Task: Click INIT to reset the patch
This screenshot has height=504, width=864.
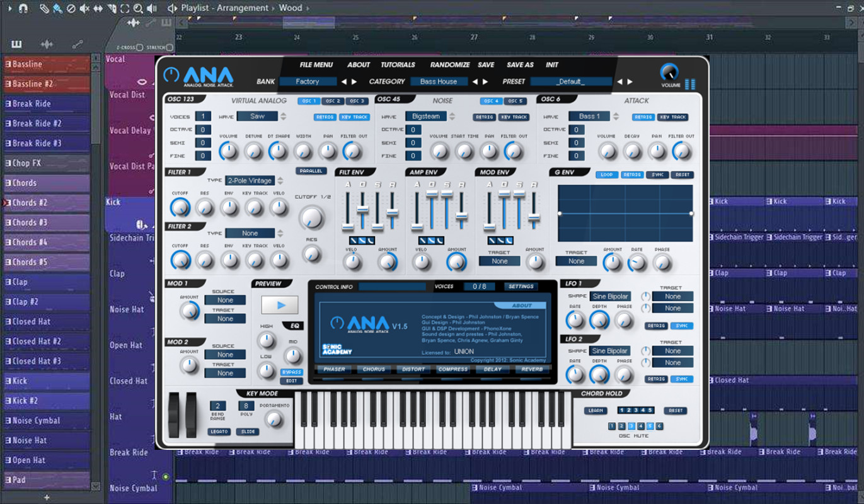Action: 552,65
